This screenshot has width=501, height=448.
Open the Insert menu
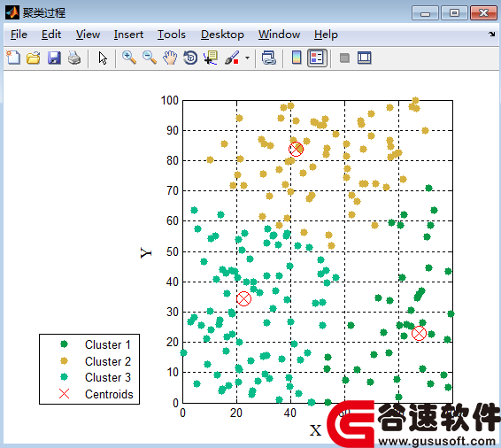(128, 35)
